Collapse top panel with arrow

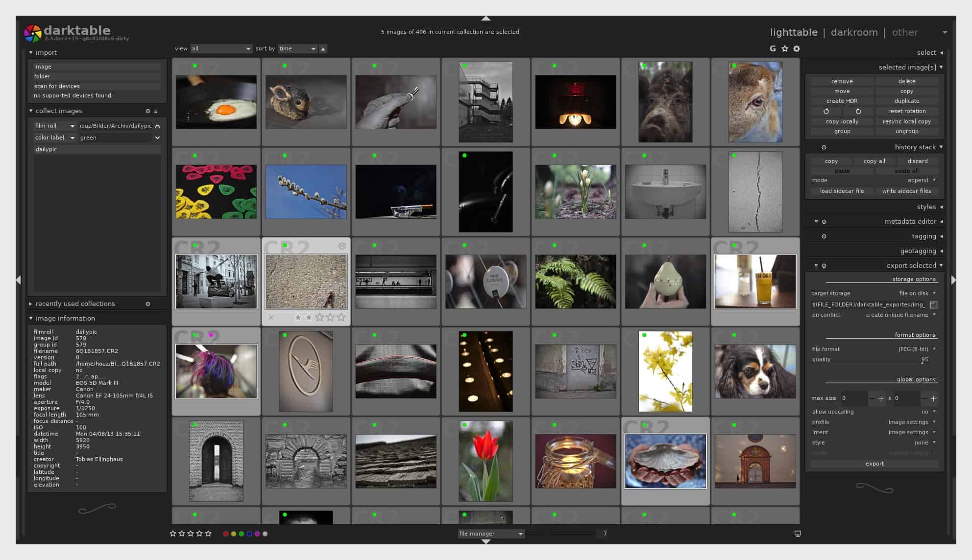pyautogui.click(x=486, y=18)
